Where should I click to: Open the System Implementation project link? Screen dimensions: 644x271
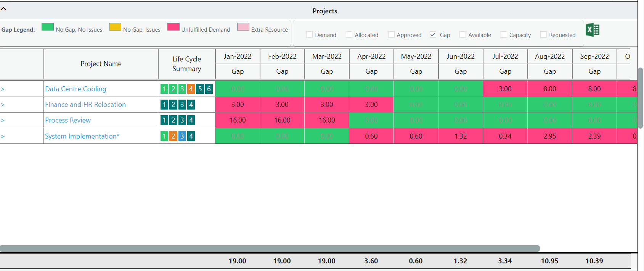(x=82, y=136)
